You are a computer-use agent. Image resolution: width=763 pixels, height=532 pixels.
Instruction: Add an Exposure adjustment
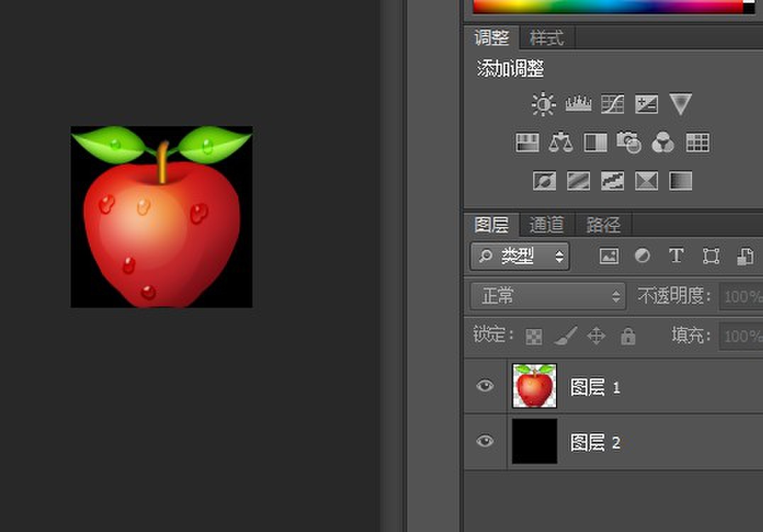[x=647, y=104]
